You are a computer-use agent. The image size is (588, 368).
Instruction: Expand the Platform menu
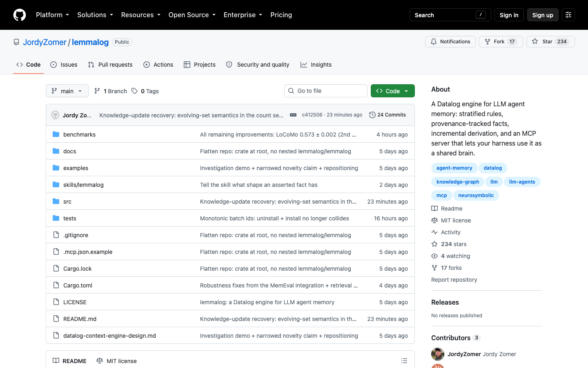[52, 15]
